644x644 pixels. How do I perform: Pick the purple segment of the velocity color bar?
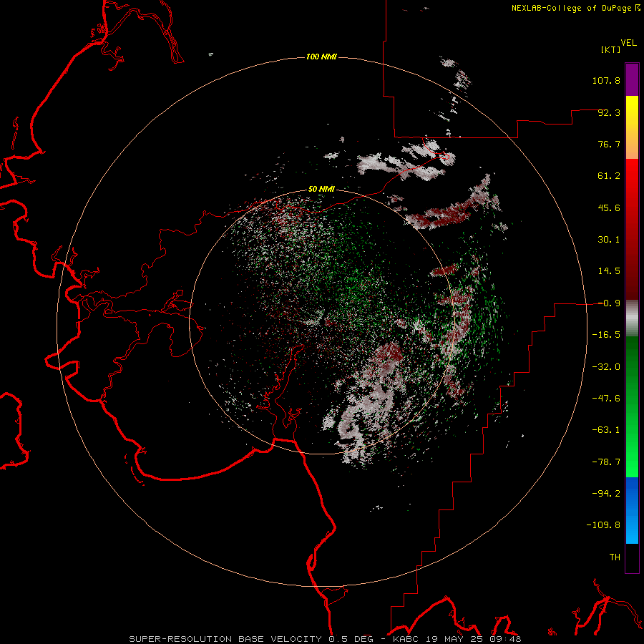[x=632, y=79]
